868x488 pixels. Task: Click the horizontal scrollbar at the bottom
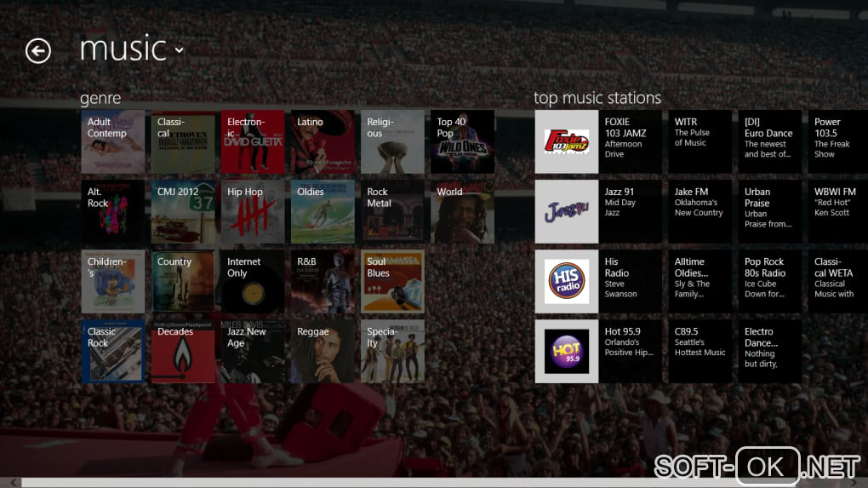tap(434, 483)
